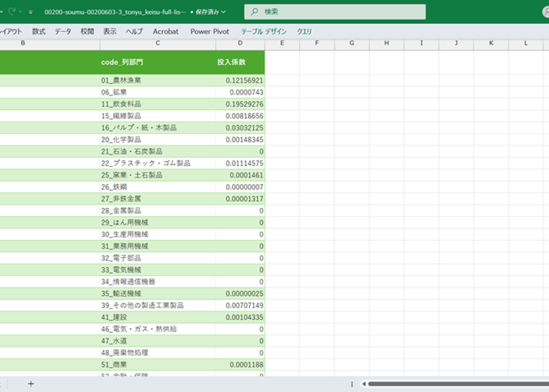Select the 16_パルプ・紙・木製品 cell
Viewport: 549px width, 392px height.
click(x=157, y=128)
